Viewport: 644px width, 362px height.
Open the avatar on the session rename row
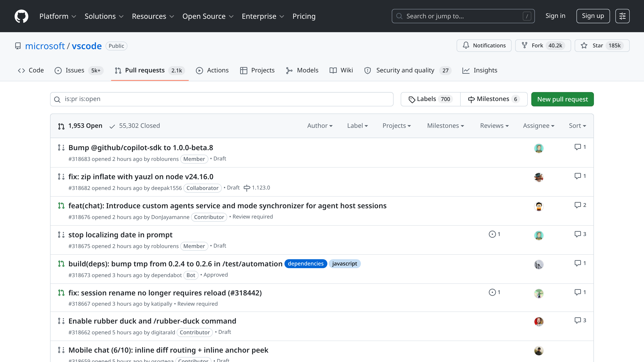coord(539,294)
